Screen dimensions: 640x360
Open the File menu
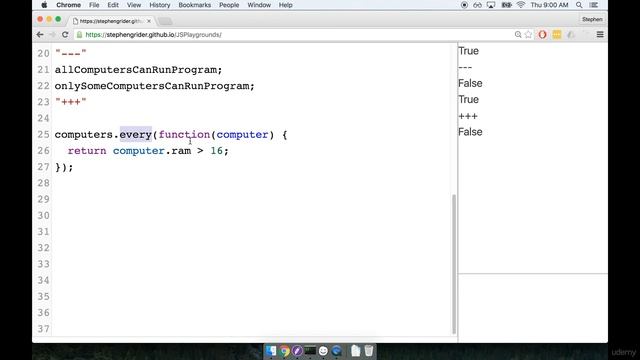(x=94, y=5)
